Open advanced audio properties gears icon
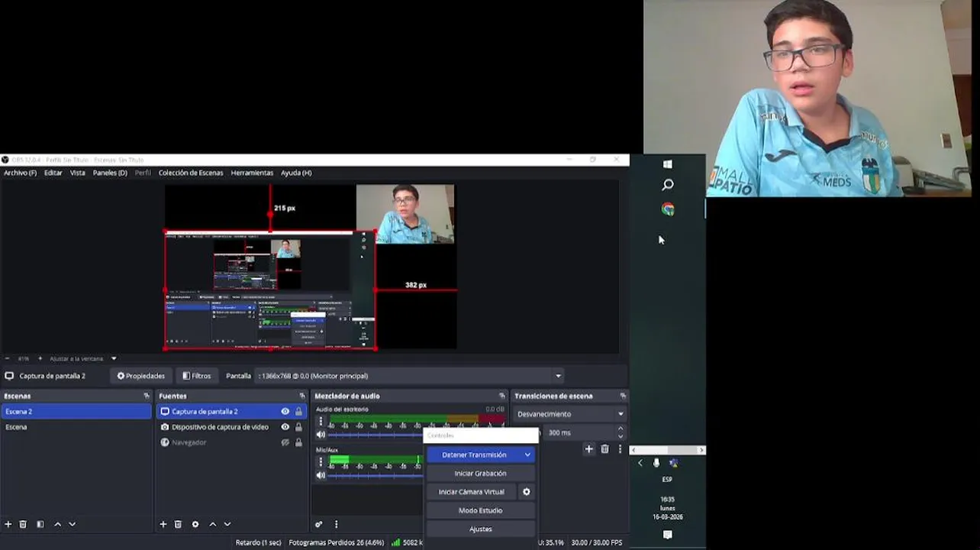The height and width of the screenshot is (550, 980). click(x=318, y=524)
